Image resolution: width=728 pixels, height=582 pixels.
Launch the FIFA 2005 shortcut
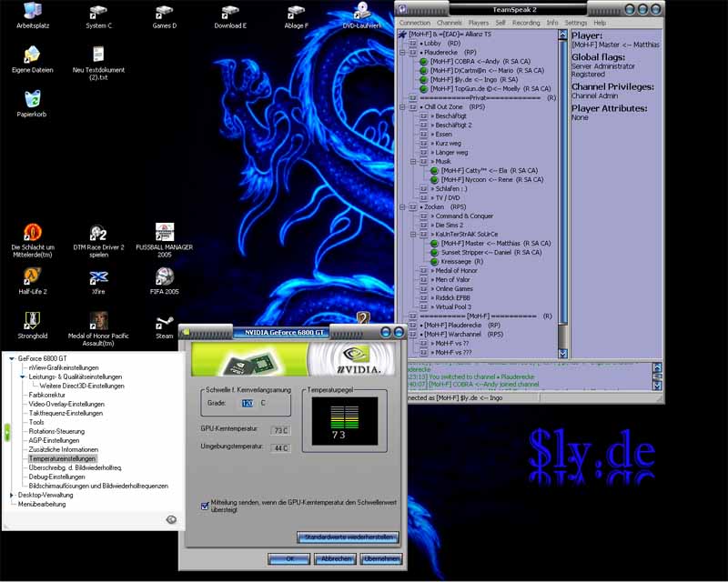point(165,280)
